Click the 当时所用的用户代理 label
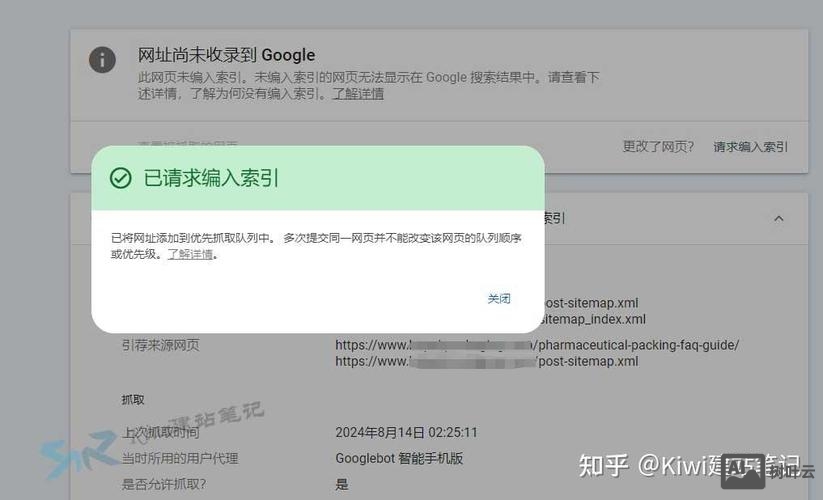This screenshot has width=823, height=500. point(180,458)
